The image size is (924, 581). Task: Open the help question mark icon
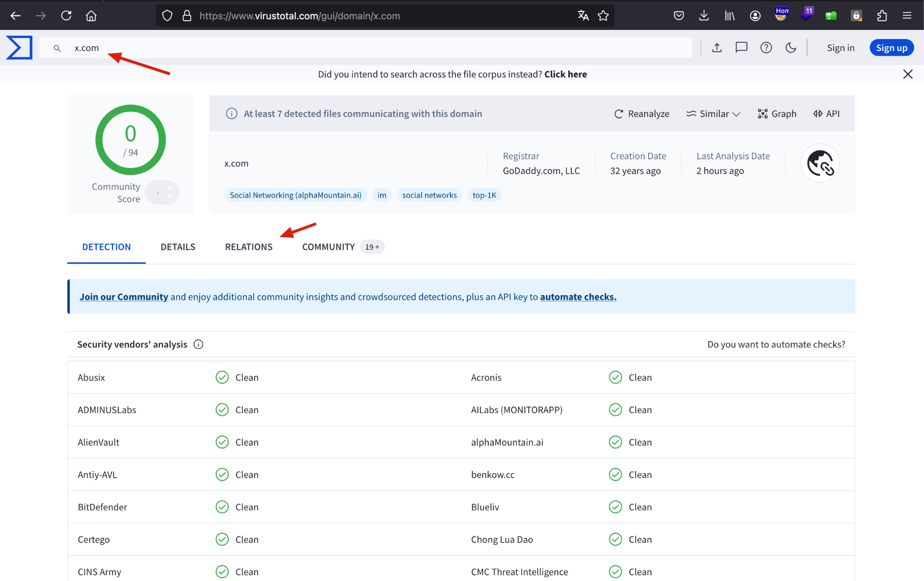[766, 48]
